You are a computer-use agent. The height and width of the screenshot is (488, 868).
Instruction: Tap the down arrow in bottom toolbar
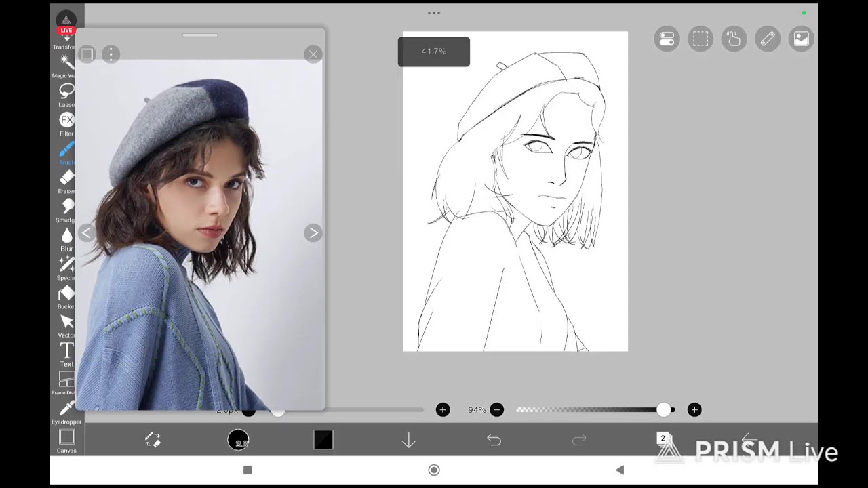408,441
